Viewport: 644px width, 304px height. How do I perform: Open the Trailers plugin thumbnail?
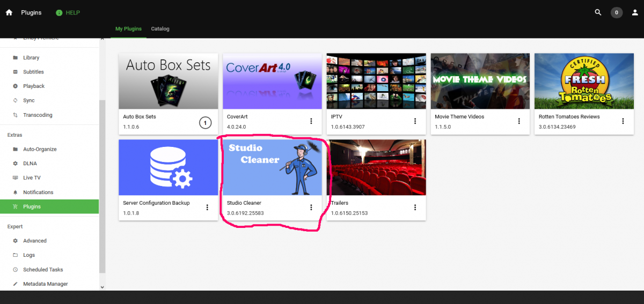376,167
